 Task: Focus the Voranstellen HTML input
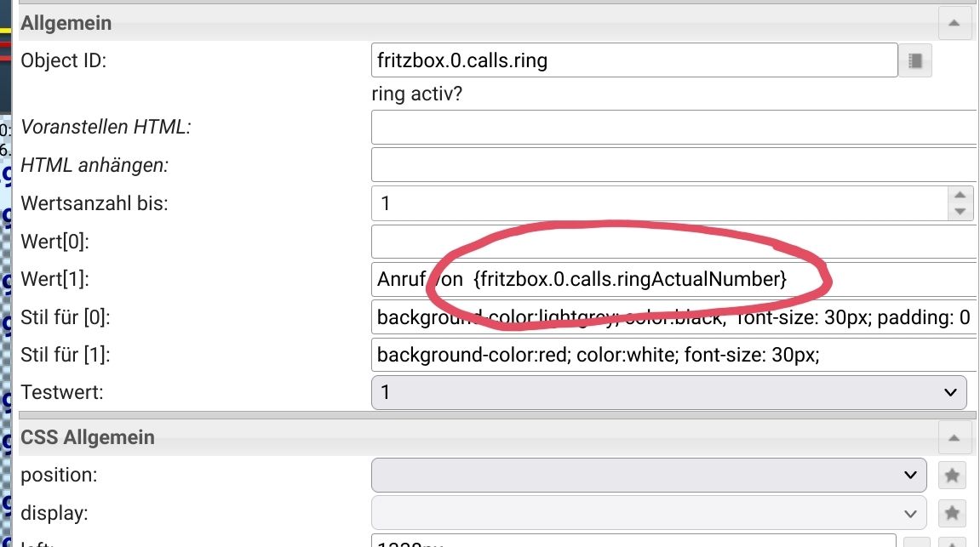tap(673, 128)
